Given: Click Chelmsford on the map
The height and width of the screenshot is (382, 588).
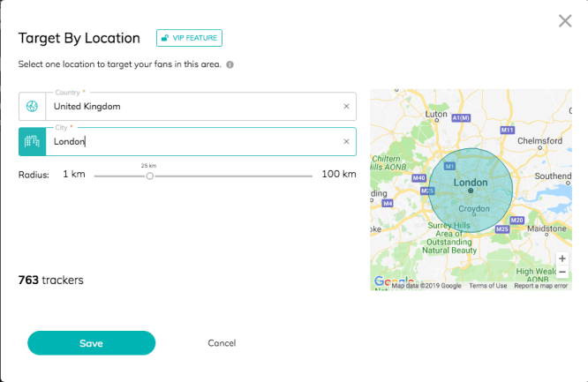Looking at the screenshot, I should click(x=541, y=141).
